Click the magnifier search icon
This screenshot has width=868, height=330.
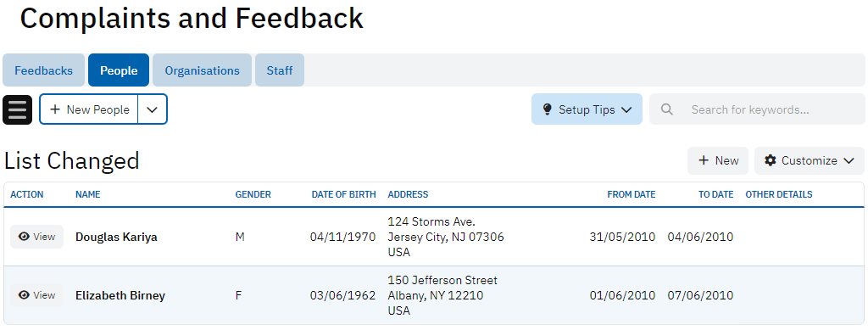tap(667, 109)
